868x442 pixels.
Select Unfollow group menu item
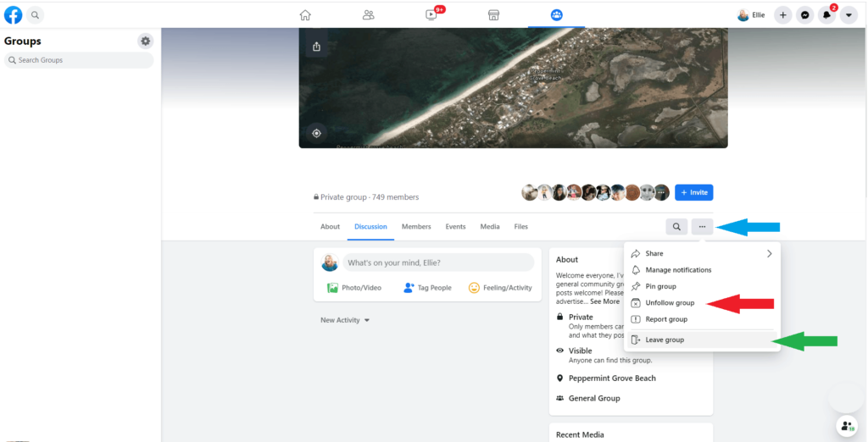[x=702, y=303]
